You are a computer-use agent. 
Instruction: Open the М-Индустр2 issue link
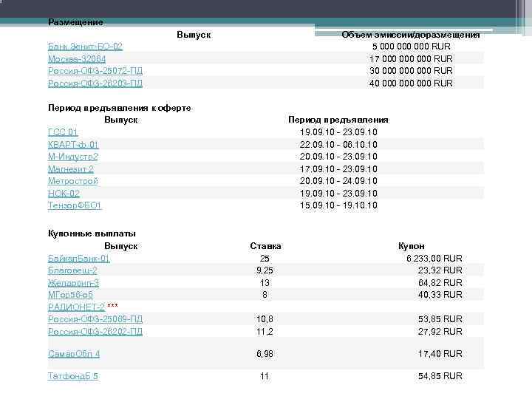pos(73,157)
